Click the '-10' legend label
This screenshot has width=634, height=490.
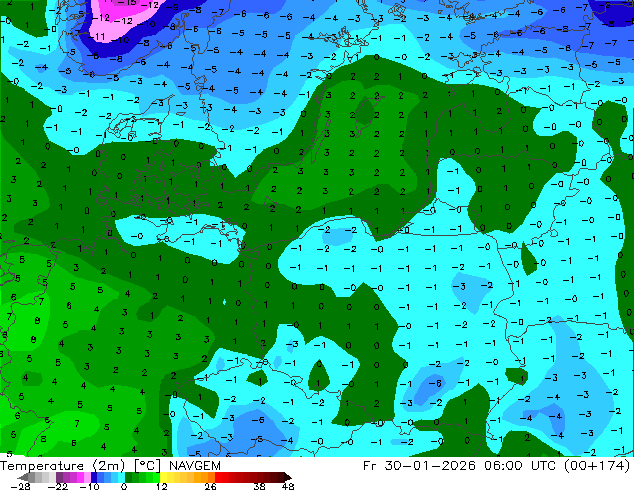[89, 486]
